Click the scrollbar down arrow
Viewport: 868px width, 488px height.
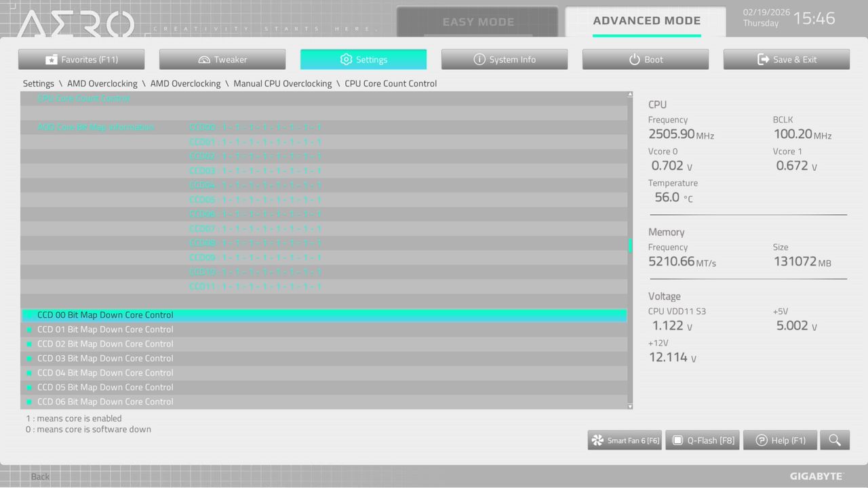point(629,405)
